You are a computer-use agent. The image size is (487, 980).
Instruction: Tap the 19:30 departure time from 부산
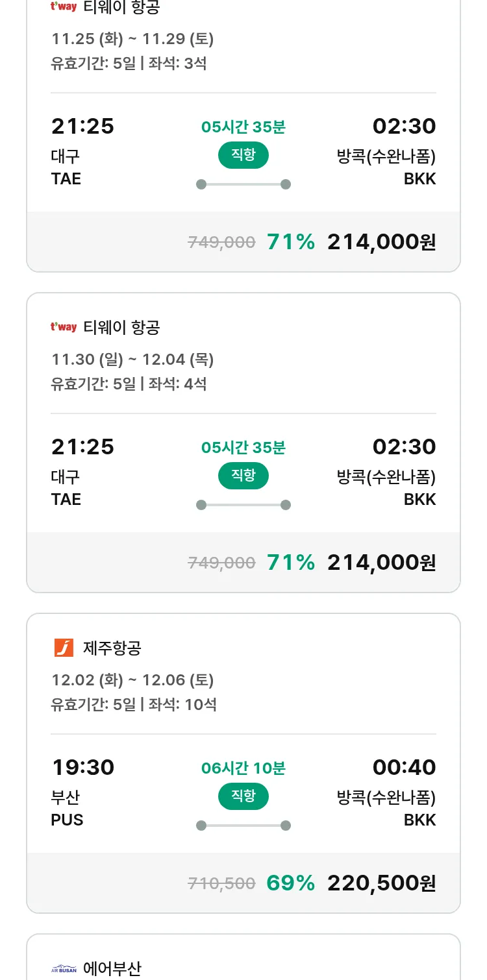click(x=82, y=767)
